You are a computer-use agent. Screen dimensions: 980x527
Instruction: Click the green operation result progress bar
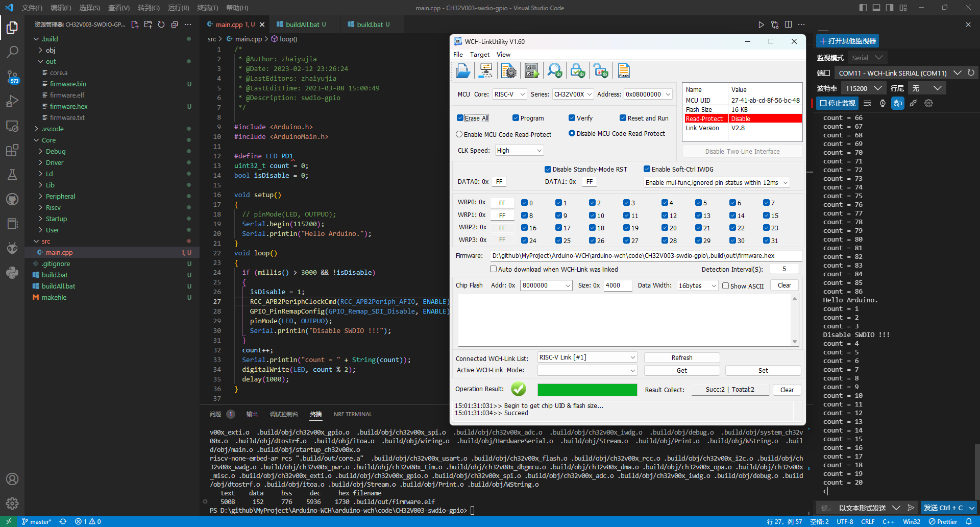click(x=587, y=390)
